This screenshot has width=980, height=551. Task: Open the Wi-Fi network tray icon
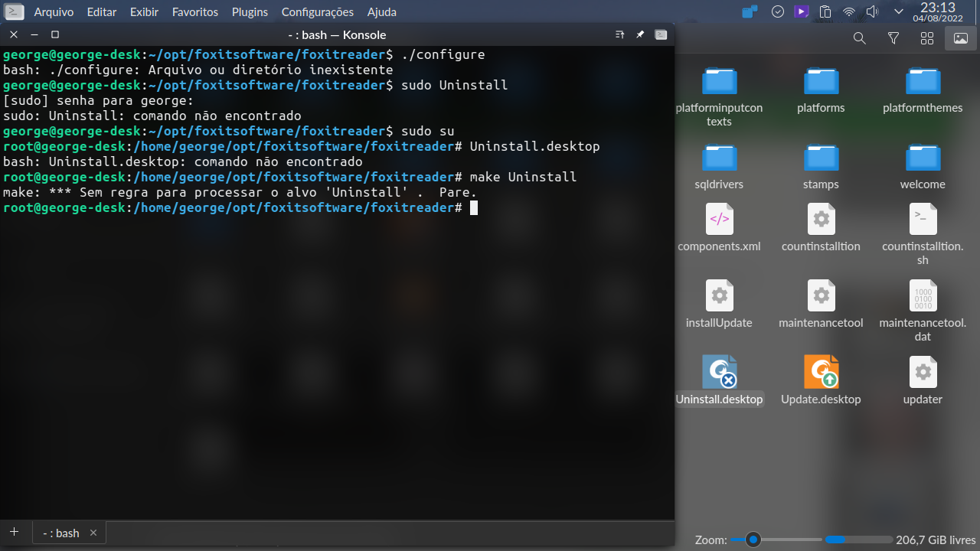(x=849, y=11)
